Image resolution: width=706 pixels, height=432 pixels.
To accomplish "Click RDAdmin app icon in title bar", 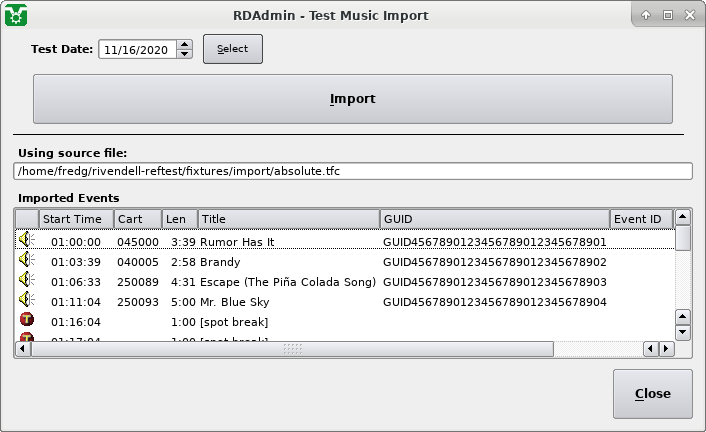I will [15, 15].
